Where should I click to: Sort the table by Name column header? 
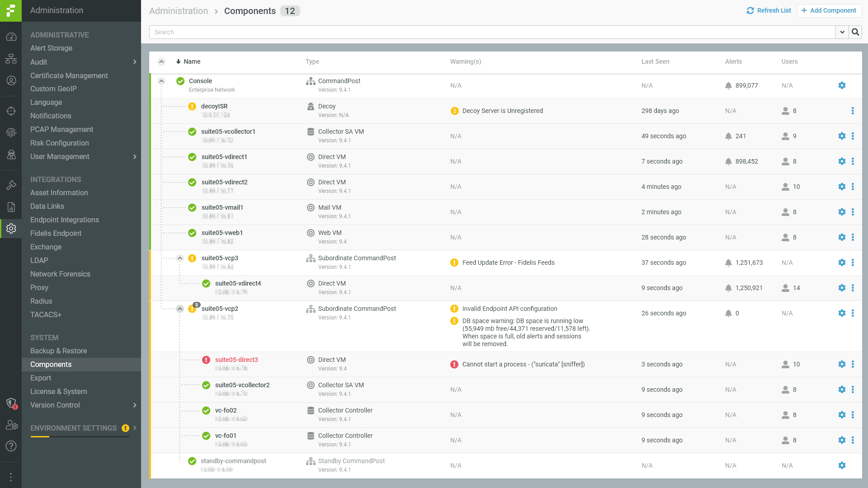click(192, 61)
